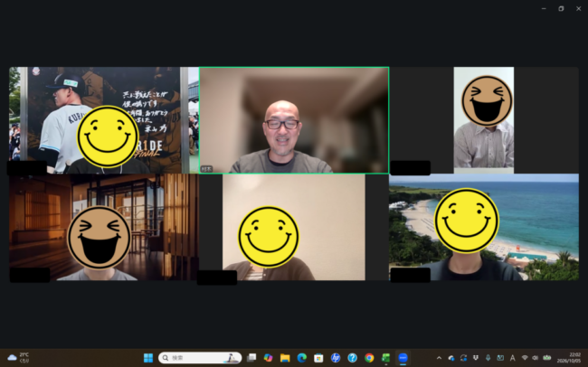Select the active Zoom taskbar icon
588x367 pixels.
tap(403, 358)
